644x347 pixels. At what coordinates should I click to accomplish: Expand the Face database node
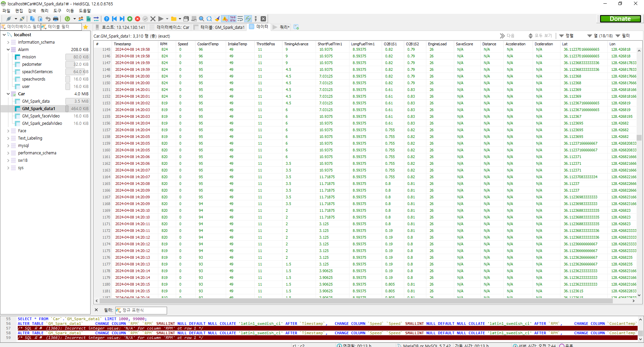click(8, 131)
